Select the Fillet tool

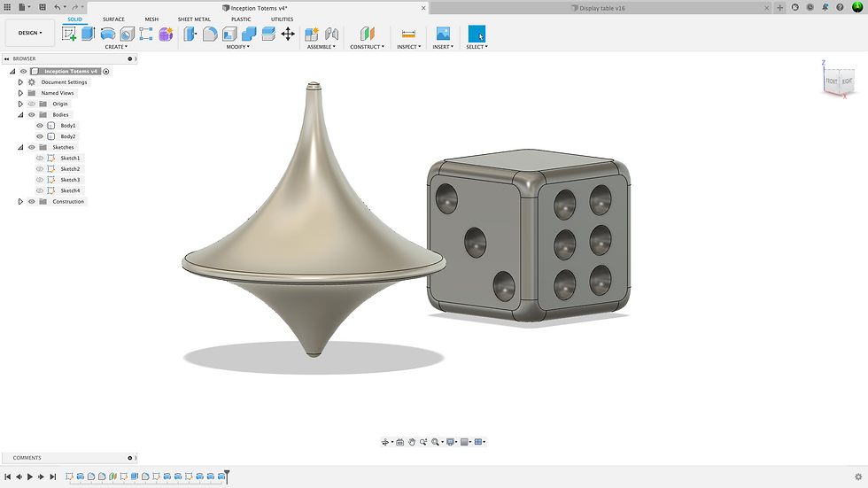click(x=210, y=34)
